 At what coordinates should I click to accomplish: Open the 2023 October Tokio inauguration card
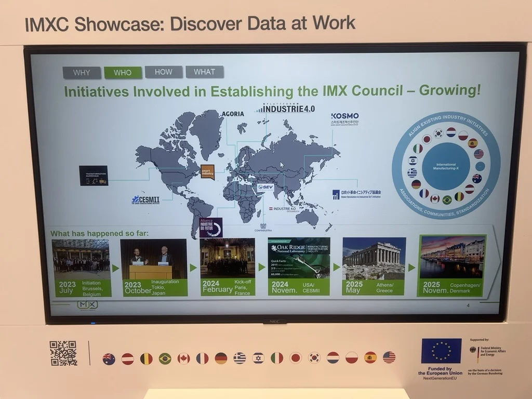(154, 268)
